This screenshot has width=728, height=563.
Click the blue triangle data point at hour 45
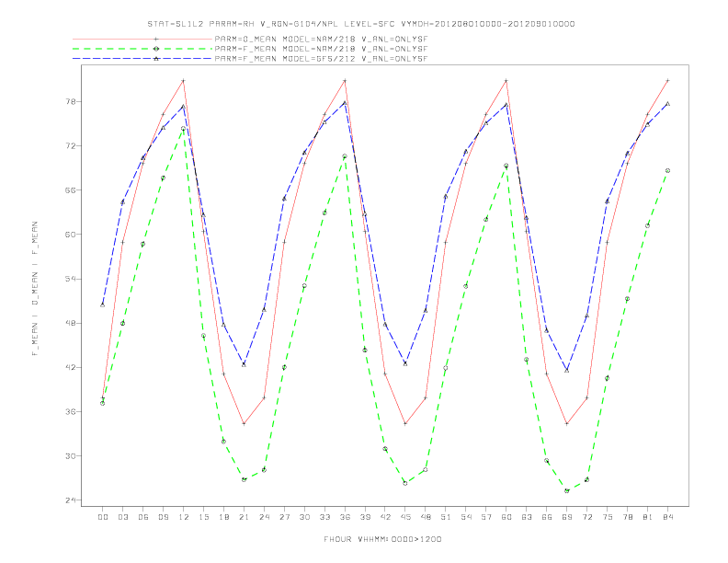point(405,363)
